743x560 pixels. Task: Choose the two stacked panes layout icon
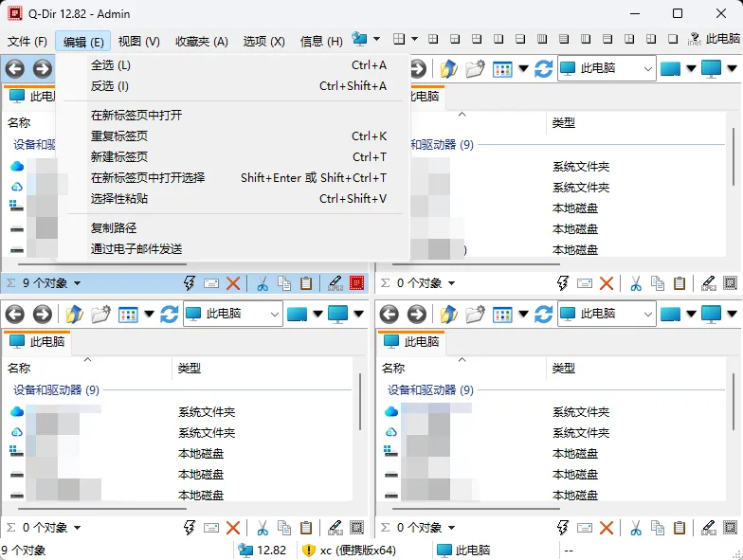520,39
